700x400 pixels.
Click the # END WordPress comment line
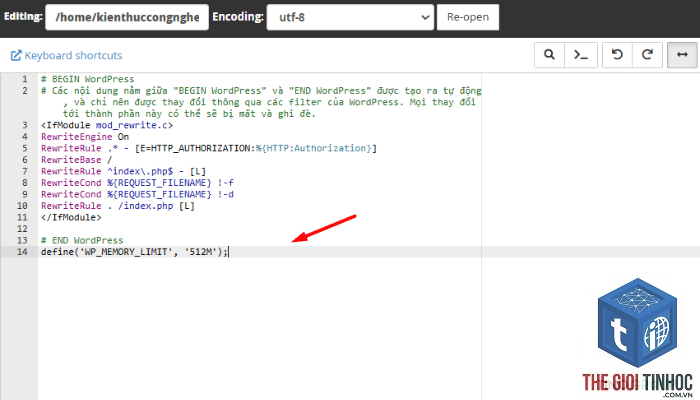[82, 240]
